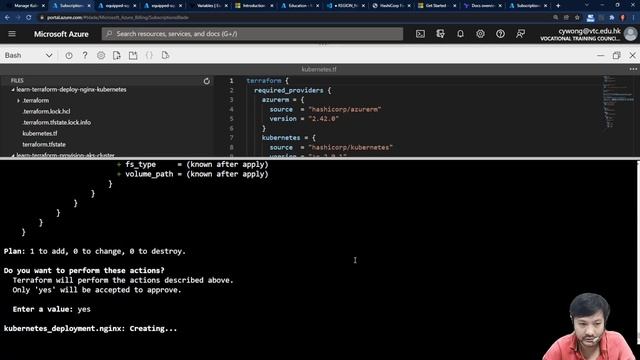The image size is (640, 360).
Task: Open browser extensions puzzle icon
Action: pos(611,18)
